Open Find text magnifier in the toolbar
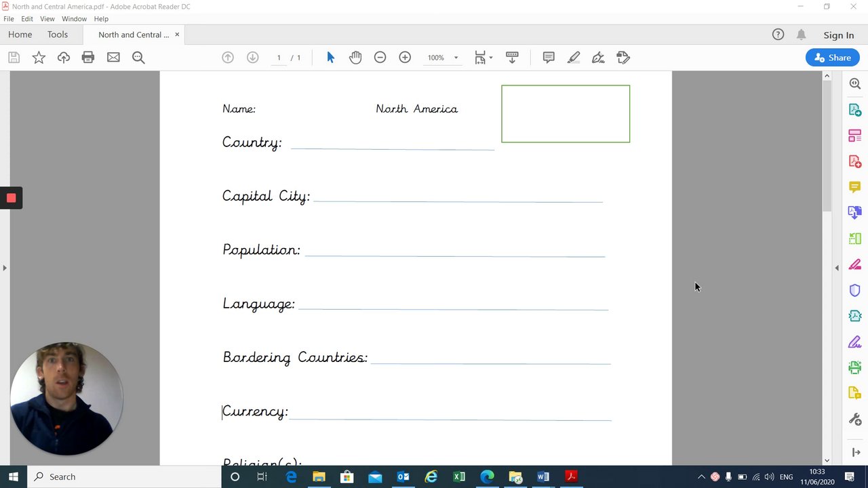Viewport: 868px width, 488px height. [x=138, y=58]
